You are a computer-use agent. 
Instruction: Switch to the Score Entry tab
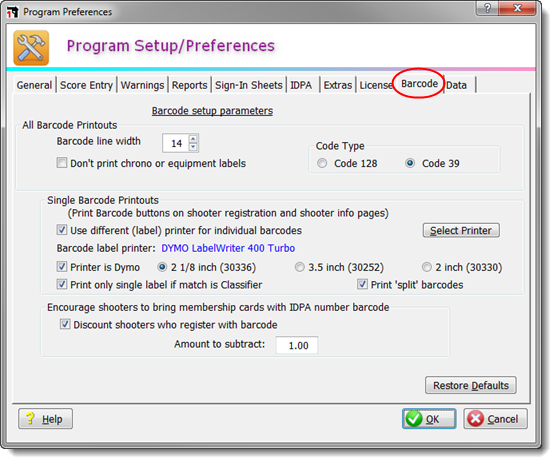pos(86,85)
